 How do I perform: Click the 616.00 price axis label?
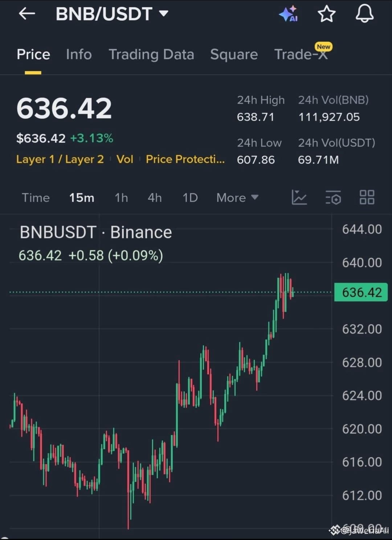362,462
